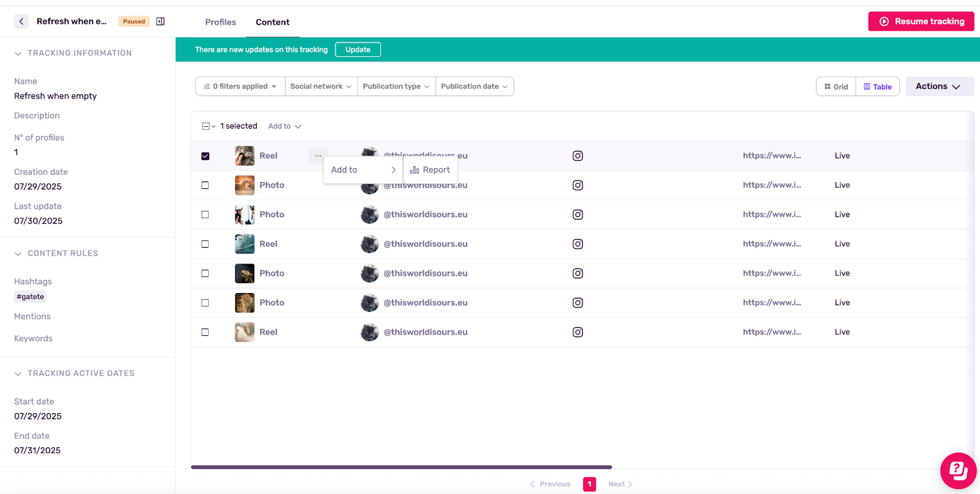980x494 pixels.
Task: Click the Report chart icon option
Action: coord(430,170)
